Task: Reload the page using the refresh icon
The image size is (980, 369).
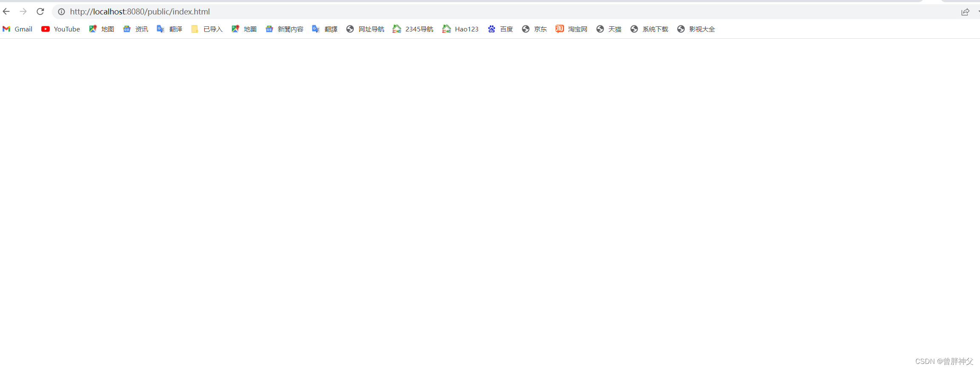Action: [40, 11]
